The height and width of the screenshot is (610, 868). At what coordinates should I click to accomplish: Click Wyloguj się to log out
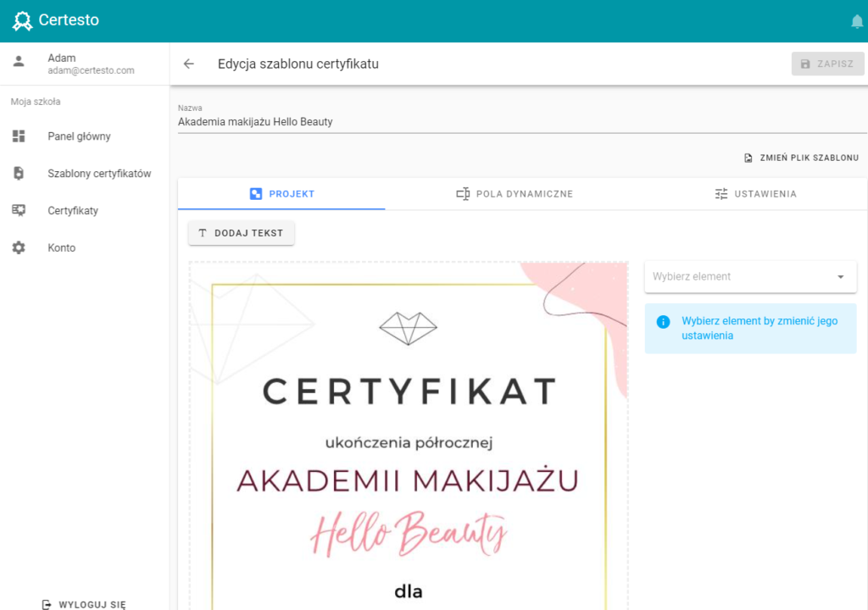coord(84,604)
